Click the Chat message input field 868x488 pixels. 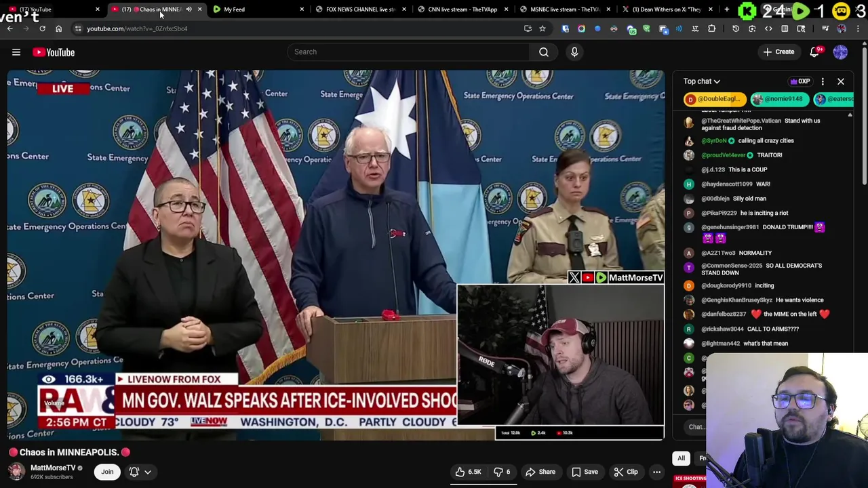tap(696, 427)
